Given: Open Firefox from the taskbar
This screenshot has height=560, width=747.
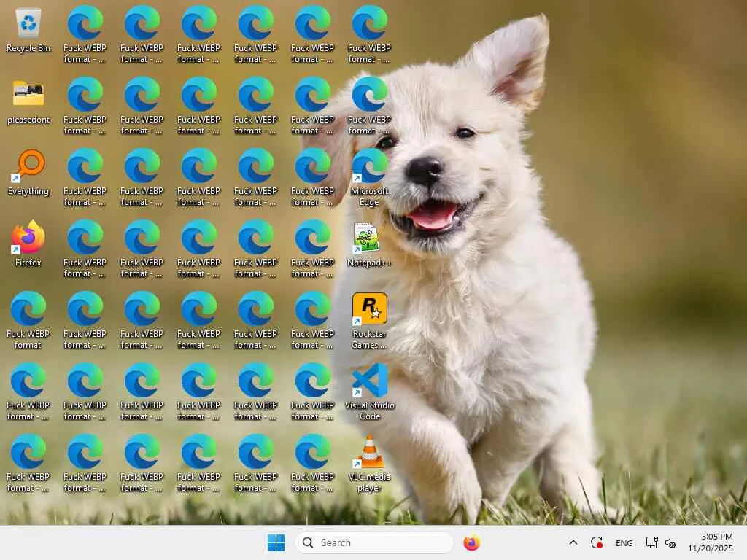Looking at the screenshot, I should click(x=472, y=542).
